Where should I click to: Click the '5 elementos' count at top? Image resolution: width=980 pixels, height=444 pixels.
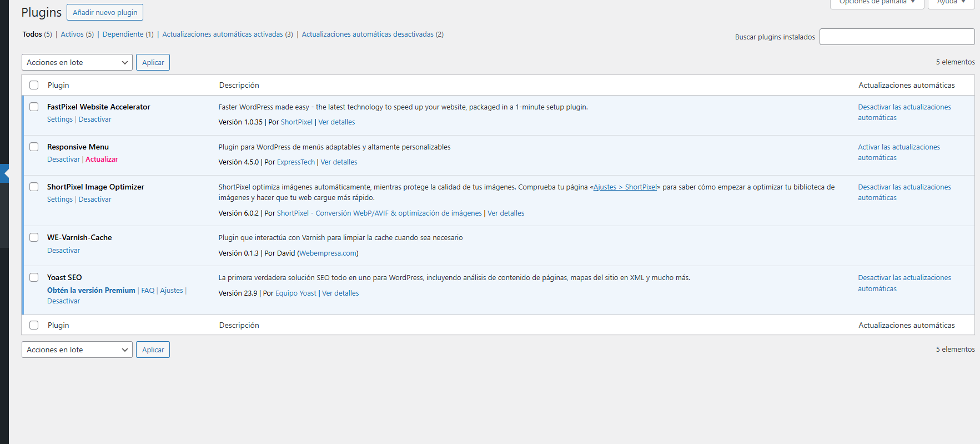click(955, 62)
